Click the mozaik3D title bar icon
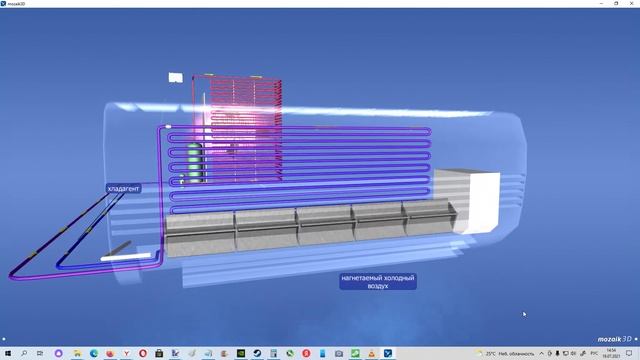Screen dimensions: 640x360 [x=3, y=4]
